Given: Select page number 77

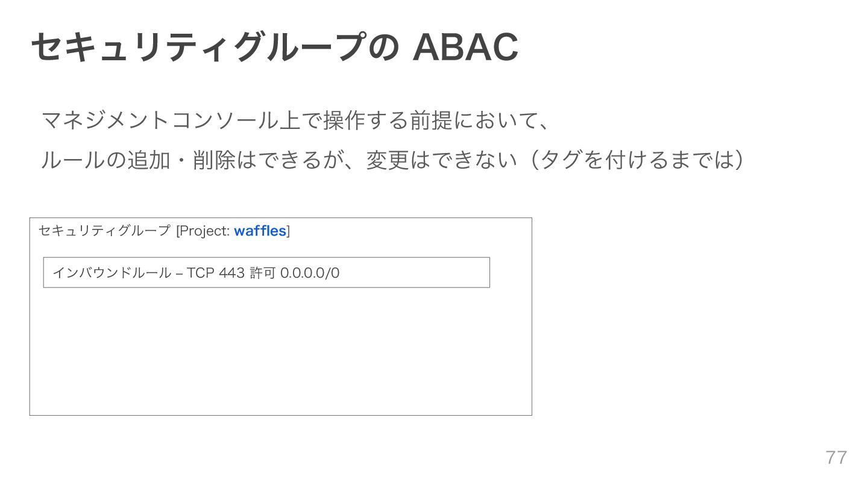Looking at the screenshot, I should tap(836, 457).
